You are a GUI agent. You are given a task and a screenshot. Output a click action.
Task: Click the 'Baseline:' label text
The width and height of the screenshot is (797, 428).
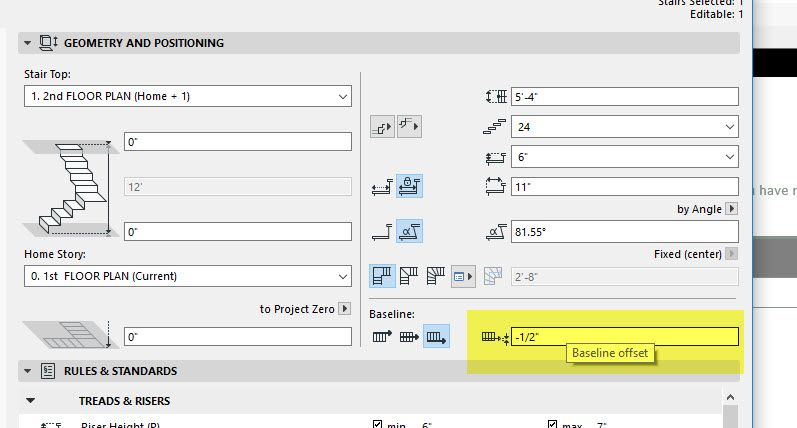[x=392, y=314]
